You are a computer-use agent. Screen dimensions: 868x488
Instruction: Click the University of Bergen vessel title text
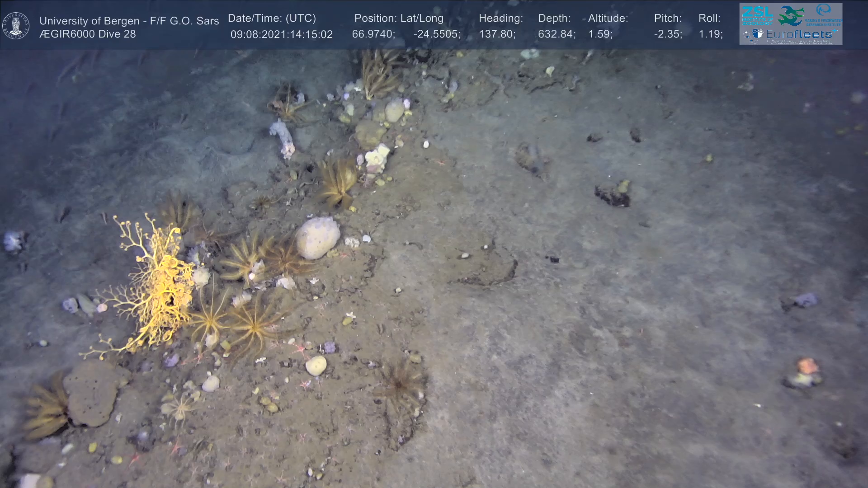[x=129, y=21]
